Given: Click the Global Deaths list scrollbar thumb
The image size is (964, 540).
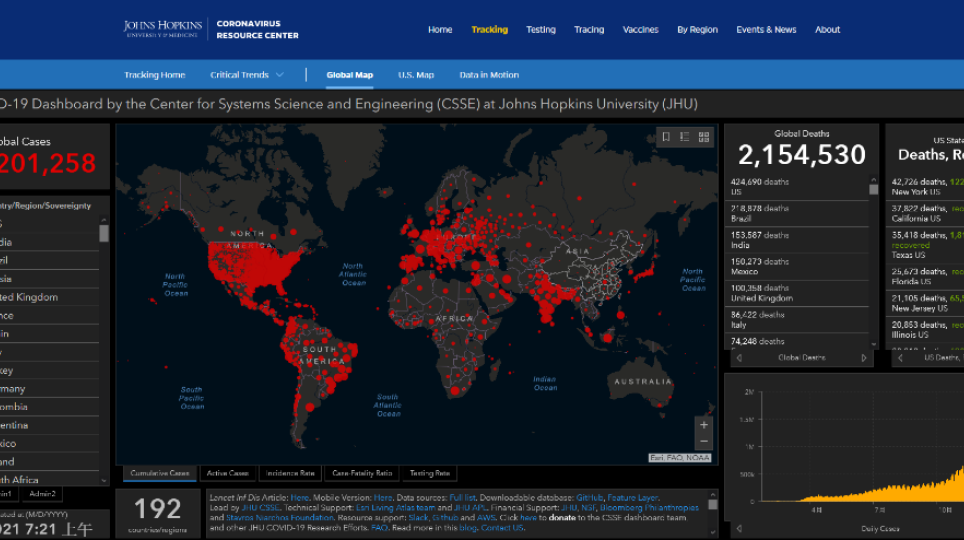Looking at the screenshot, I should tap(873, 188).
